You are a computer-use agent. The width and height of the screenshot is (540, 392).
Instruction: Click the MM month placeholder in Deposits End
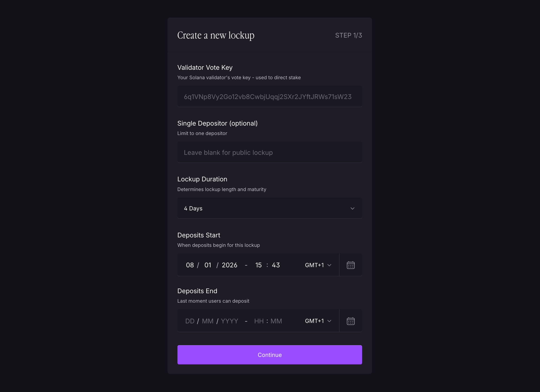pos(208,321)
